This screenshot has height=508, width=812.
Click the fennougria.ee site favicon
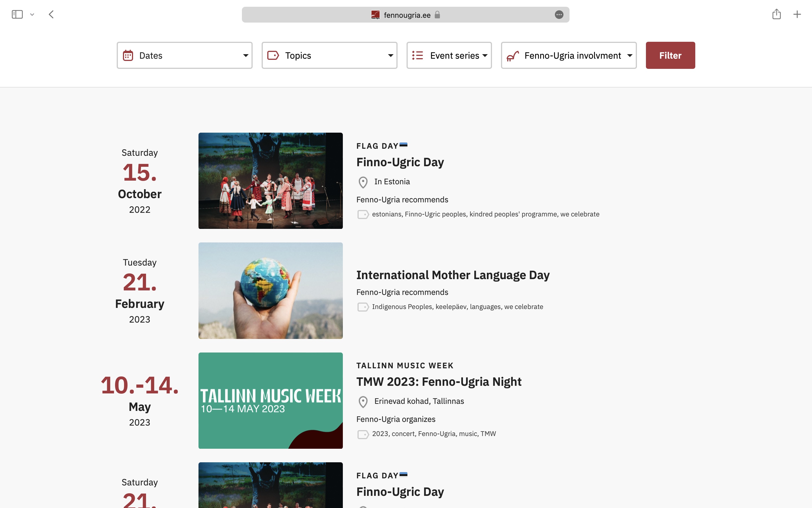pos(376,15)
